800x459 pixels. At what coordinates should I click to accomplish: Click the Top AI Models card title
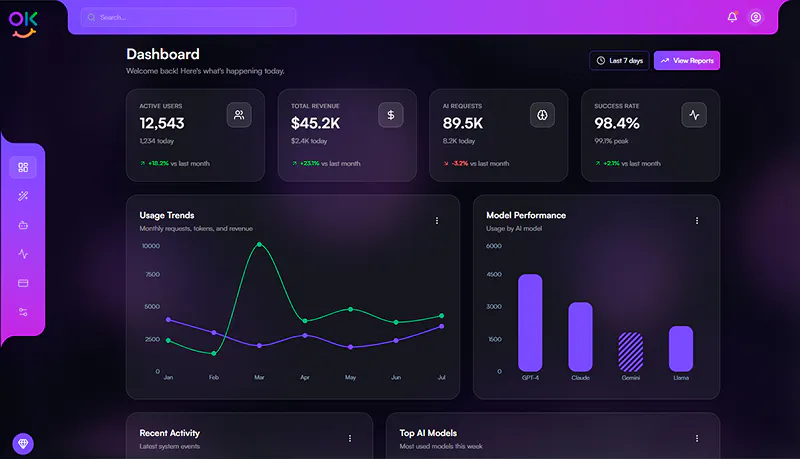tap(428, 433)
